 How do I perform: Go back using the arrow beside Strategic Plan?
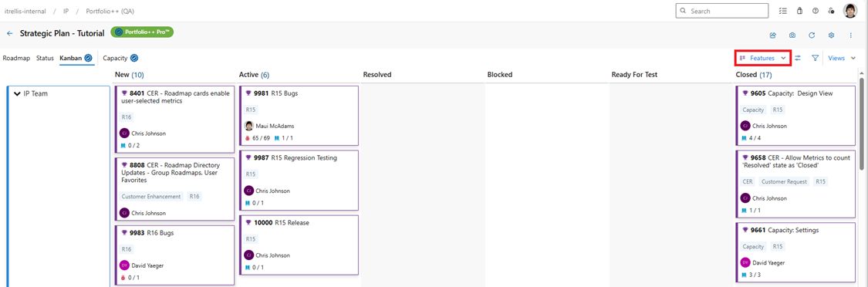coord(9,33)
